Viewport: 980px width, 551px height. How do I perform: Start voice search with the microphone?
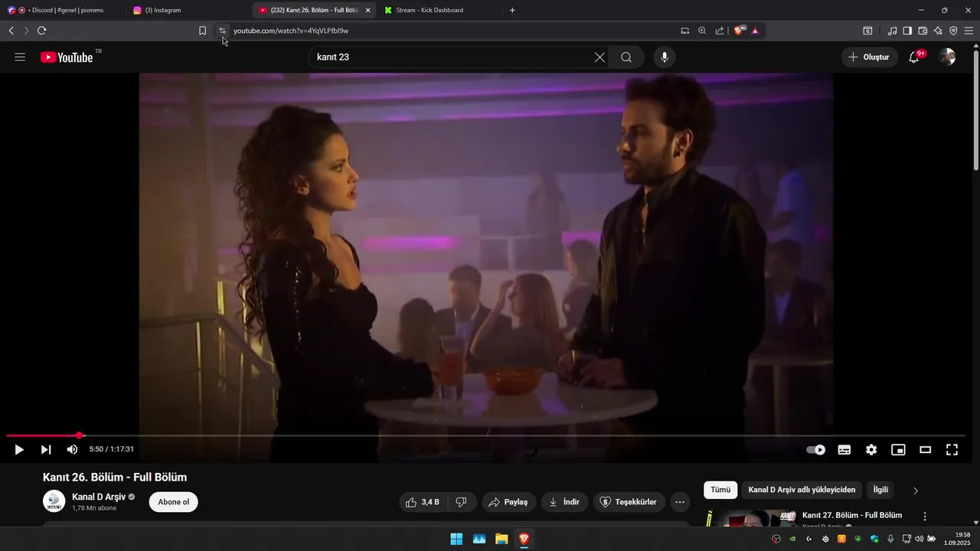tap(665, 57)
